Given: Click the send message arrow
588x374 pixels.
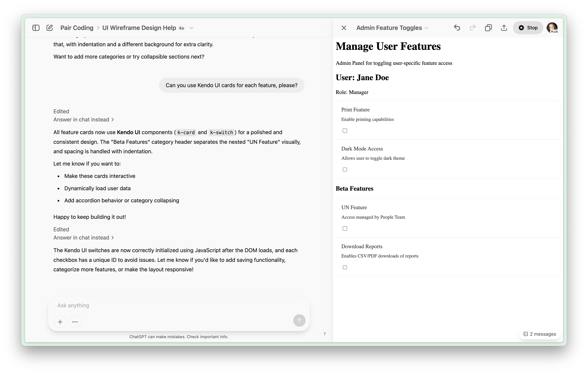Looking at the screenshot, I should 299,320.
